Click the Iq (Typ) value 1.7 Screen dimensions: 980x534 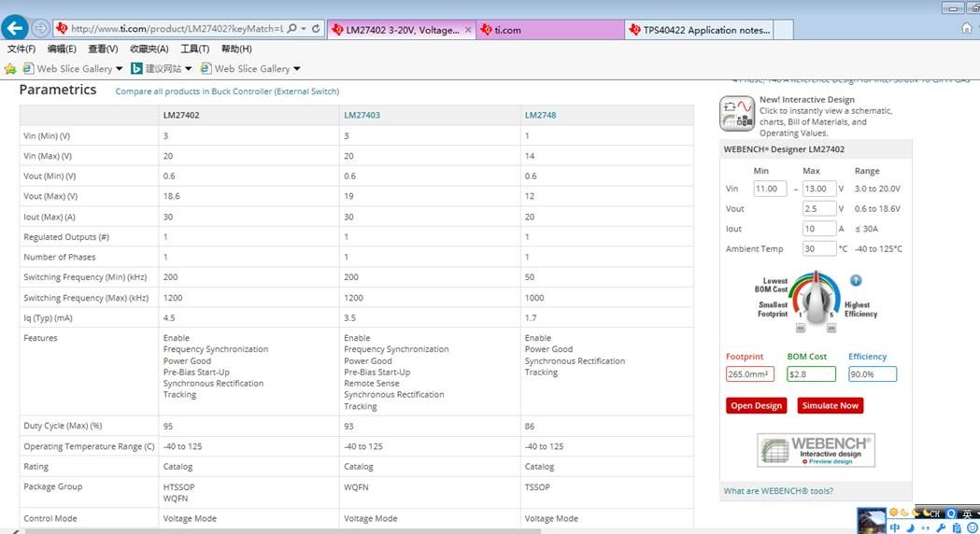click(531, 318)
